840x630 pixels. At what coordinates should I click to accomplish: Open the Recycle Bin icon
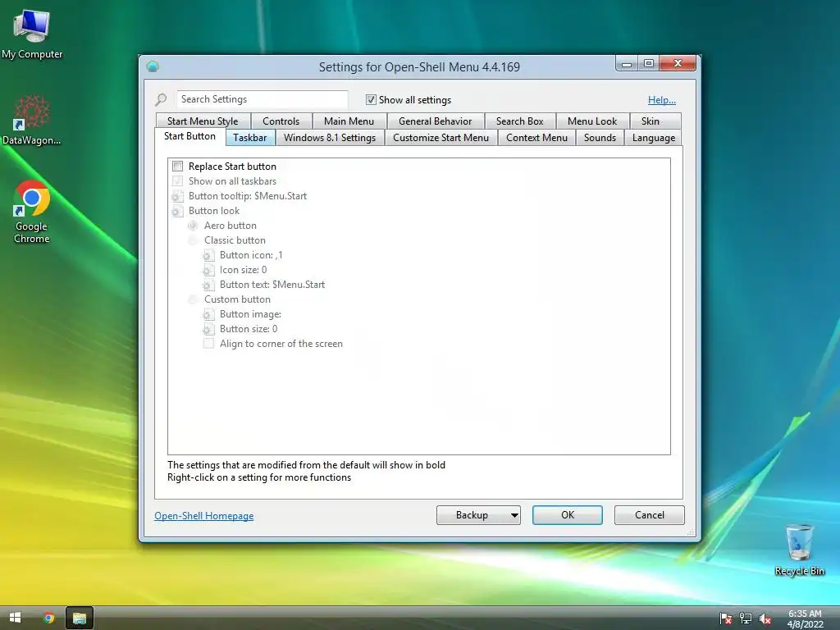(799, 549)
